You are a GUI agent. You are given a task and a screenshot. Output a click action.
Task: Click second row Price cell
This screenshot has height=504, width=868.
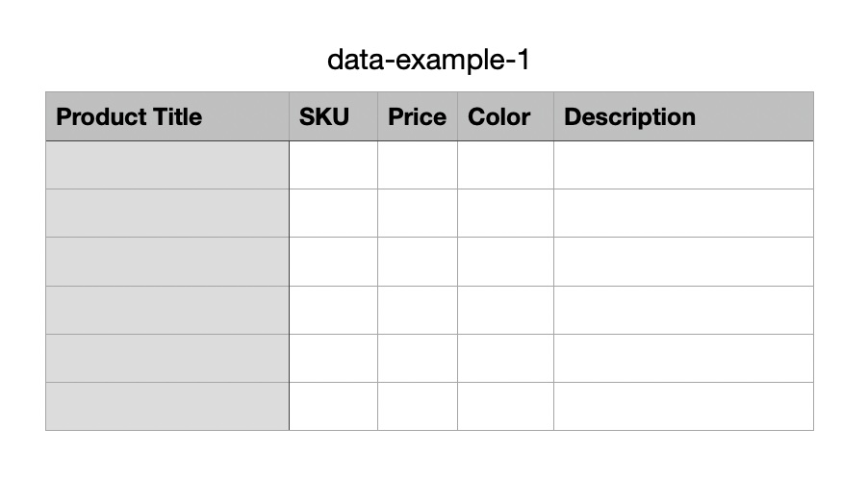(418, 214)
